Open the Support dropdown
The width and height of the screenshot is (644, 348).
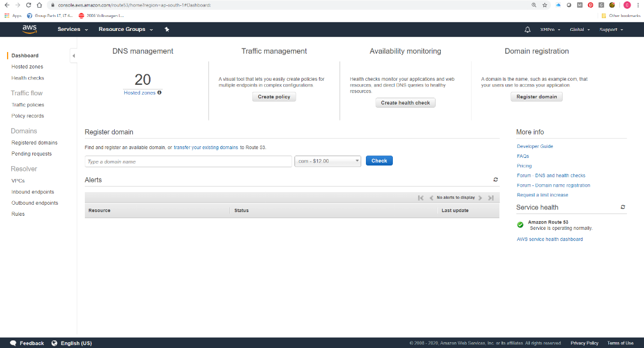611,30
